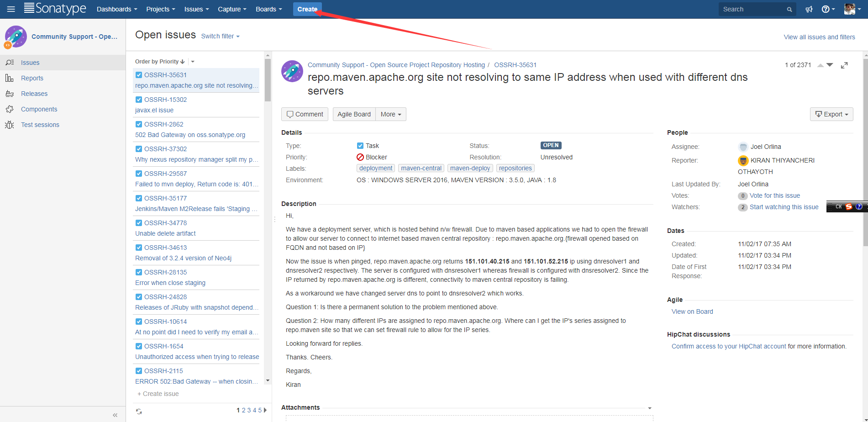Click the issue list vertical scrollbar

(268, 80)
